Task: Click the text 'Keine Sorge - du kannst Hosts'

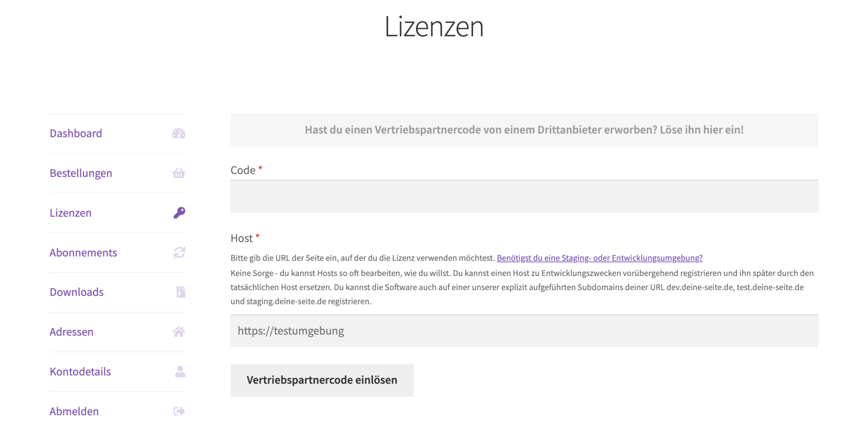Action: pyautogui.click(x=284, y=273)
